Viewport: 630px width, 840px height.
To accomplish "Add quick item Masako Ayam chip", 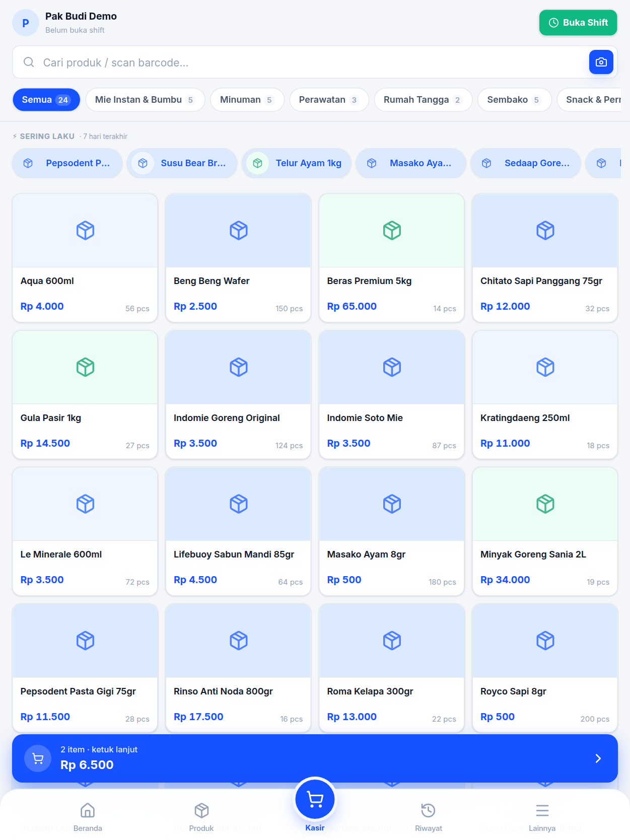I will [x=411, y=163].
